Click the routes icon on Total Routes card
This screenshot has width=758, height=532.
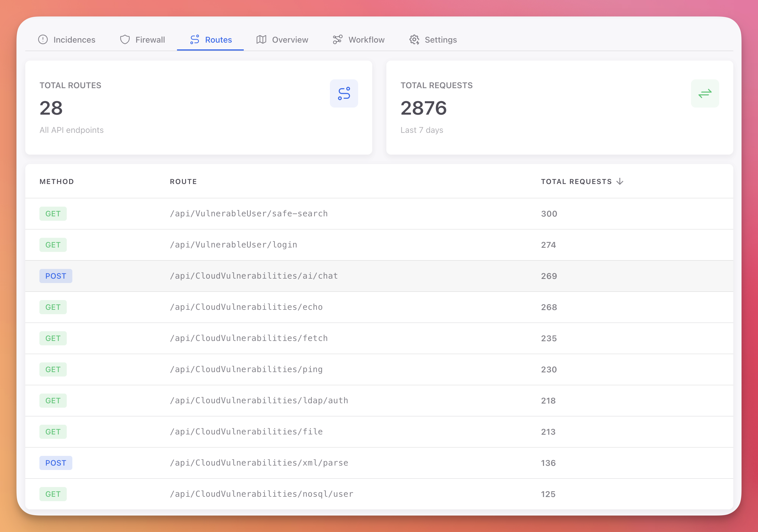point(344,93)
